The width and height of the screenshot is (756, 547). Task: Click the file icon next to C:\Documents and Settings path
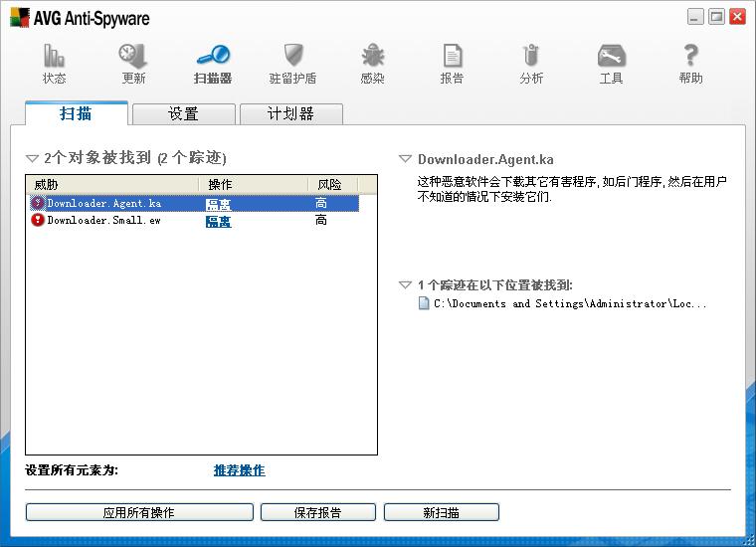[x=424, y=303]
